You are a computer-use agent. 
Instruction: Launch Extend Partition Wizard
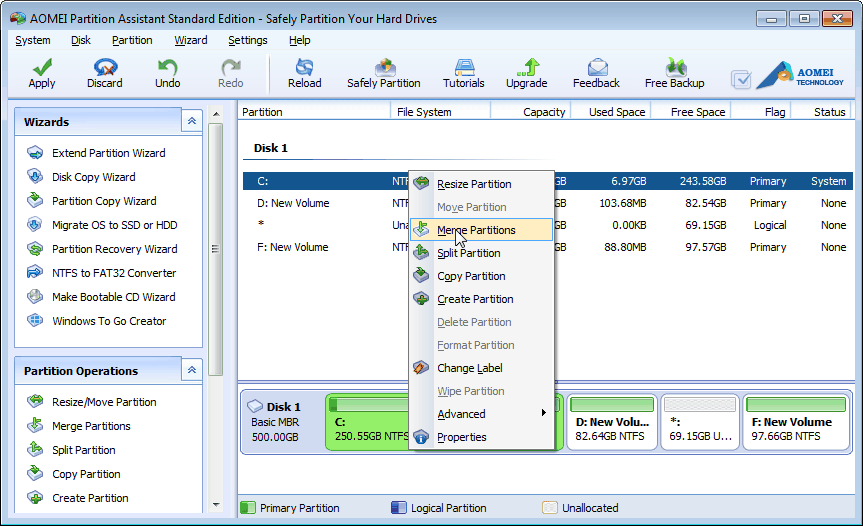[108, 153]
